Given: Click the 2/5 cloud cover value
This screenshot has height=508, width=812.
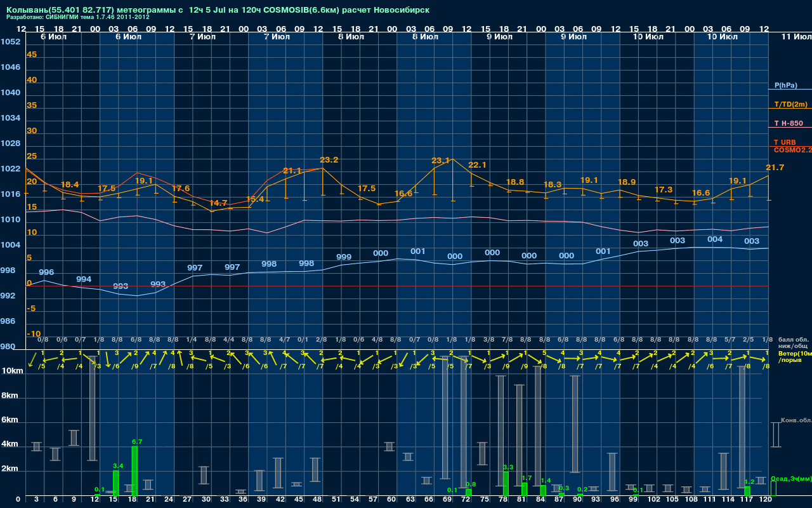Looking at the screenshot, I should click(x=749, y=340).
